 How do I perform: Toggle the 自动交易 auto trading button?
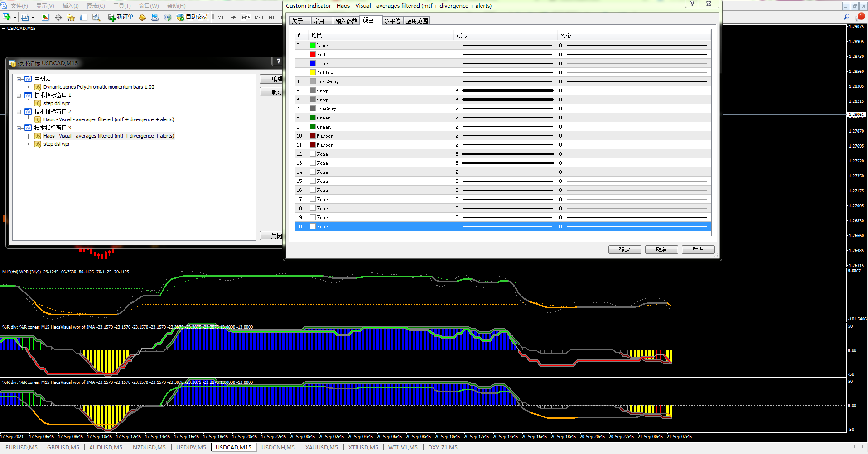(192, 17)
